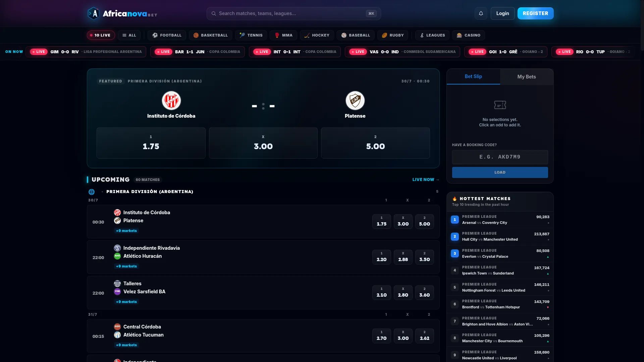Open Brentford vs Tottenham Hotspur match
This screenshot has height=362, width=644.
[x=500, y=304]
